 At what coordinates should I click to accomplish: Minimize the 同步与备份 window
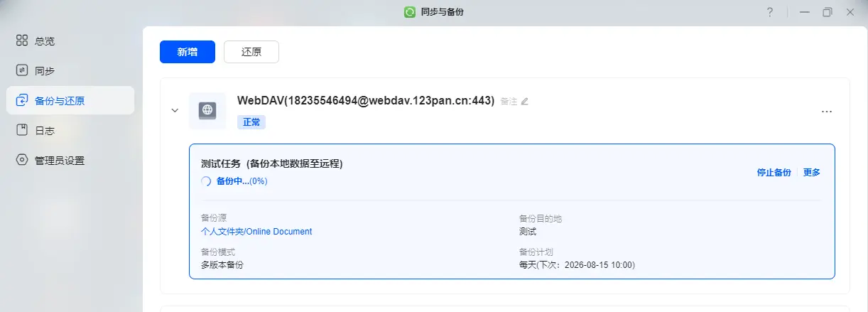tap(805, 12)
